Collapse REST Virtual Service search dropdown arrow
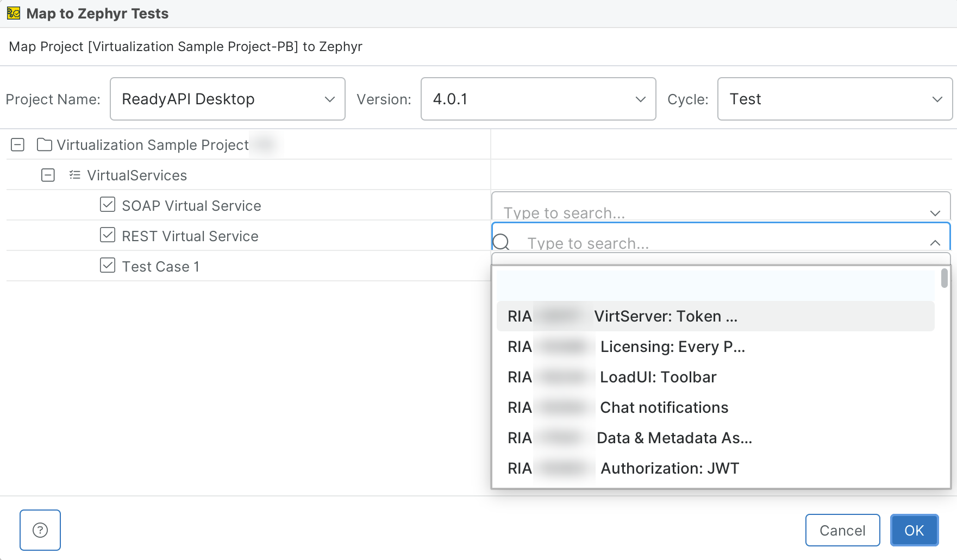The image size is (957, 560). [x=935, y=243]
